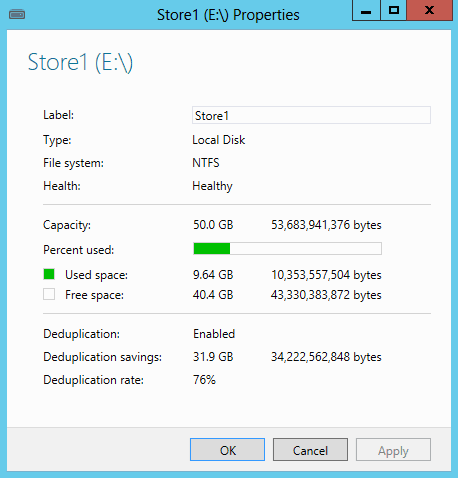Click the Healthy status value
The image size is (458, 478).
(212, 186)
